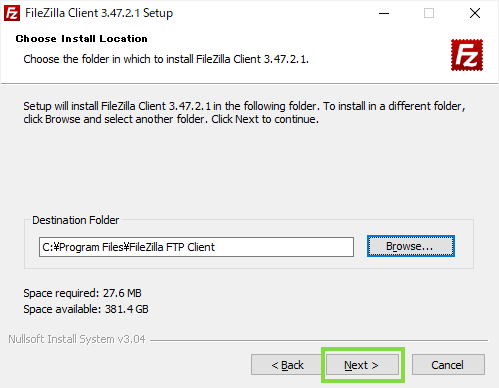The image size is (499, 388).
Task: Minimize the FileZilla Setup window
Action: coord(384,13)
